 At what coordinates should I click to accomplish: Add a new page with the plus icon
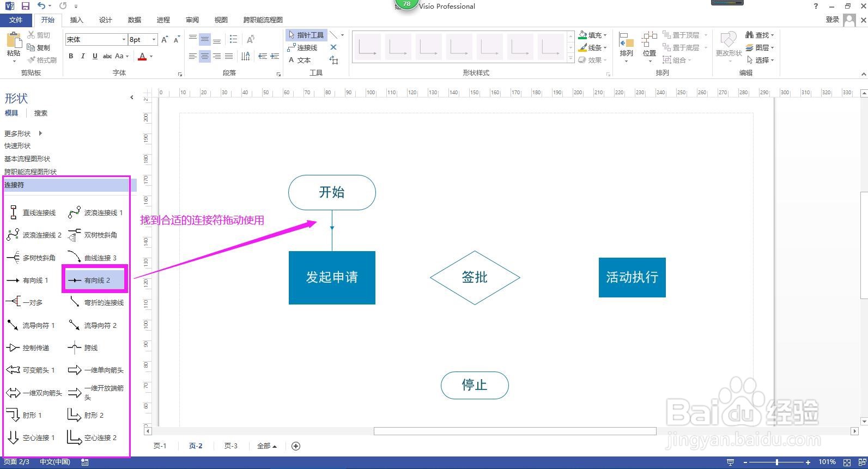[x=296, y=446]
